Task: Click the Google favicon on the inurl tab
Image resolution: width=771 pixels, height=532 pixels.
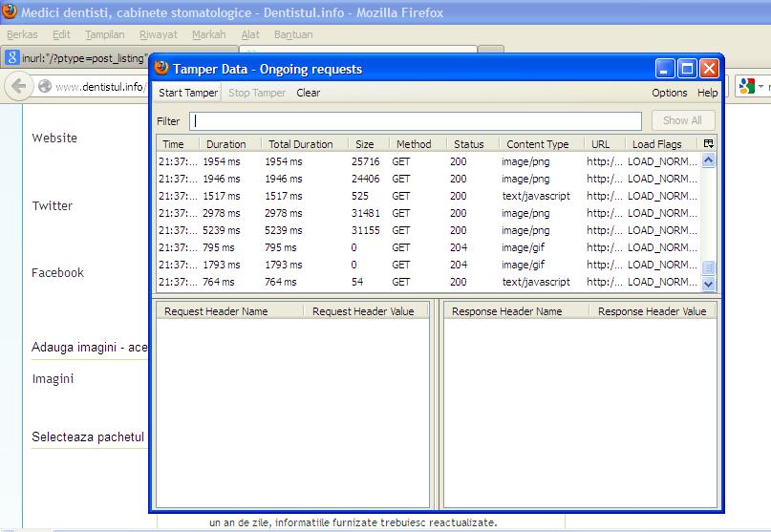Action: coord(11,58)
